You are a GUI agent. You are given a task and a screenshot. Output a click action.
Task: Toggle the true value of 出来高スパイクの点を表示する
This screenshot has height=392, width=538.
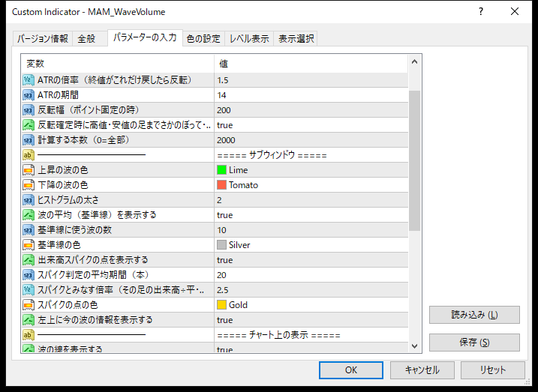coord(311,260)
